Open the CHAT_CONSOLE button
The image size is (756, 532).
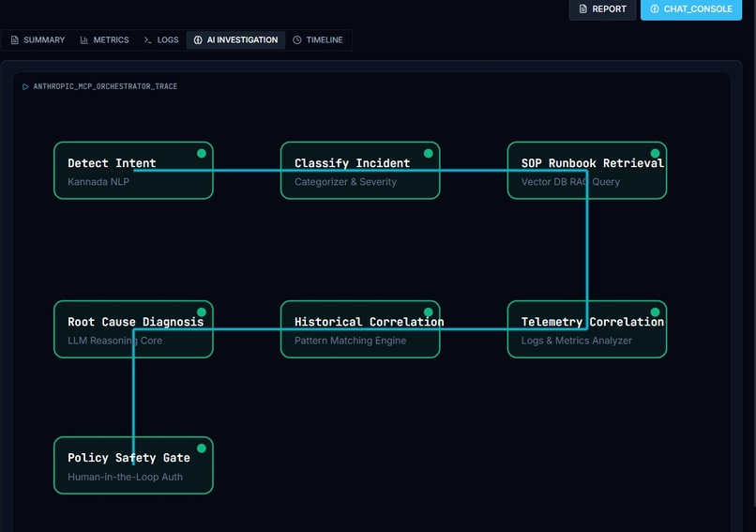pyautogui.click(x=691, y=9)
